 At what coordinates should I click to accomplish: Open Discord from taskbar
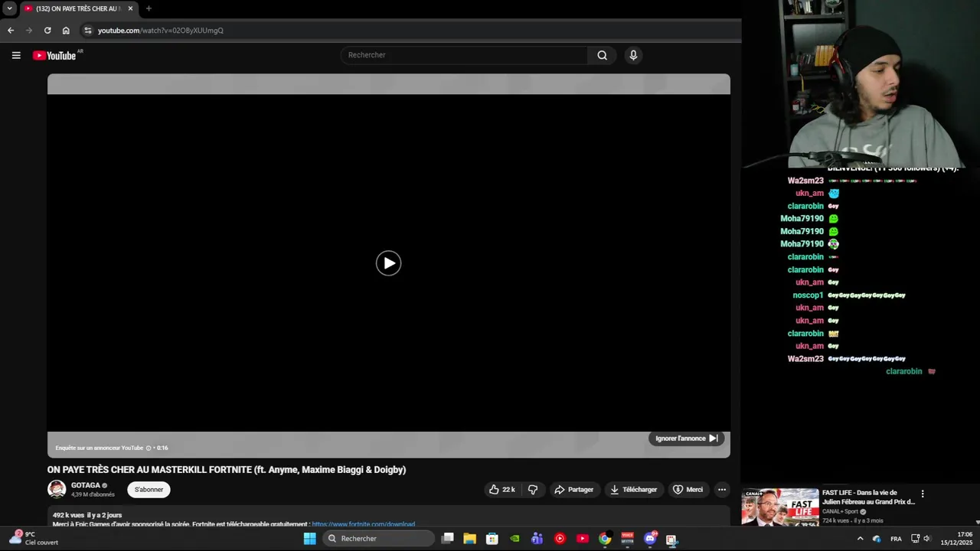click(x=650, y=539)
